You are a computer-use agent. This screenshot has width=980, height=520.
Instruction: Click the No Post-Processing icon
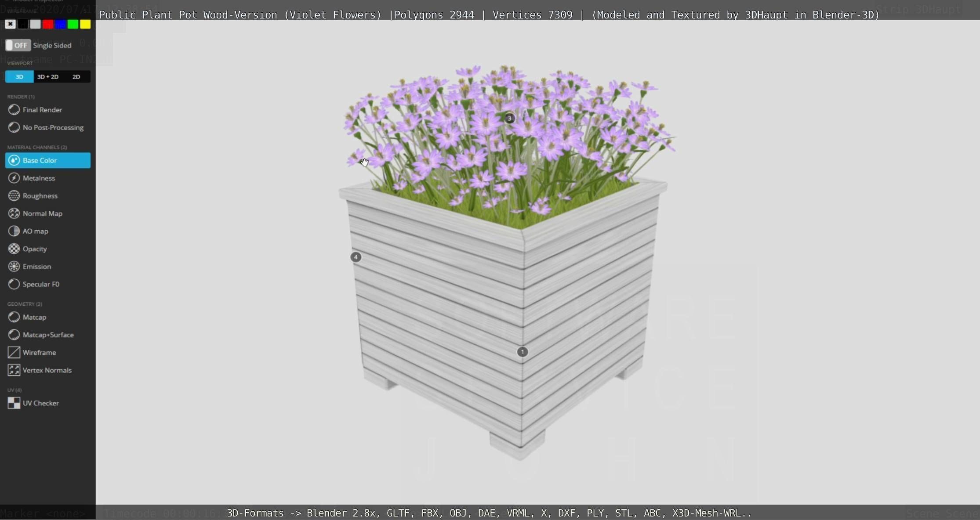pos(14,127)
